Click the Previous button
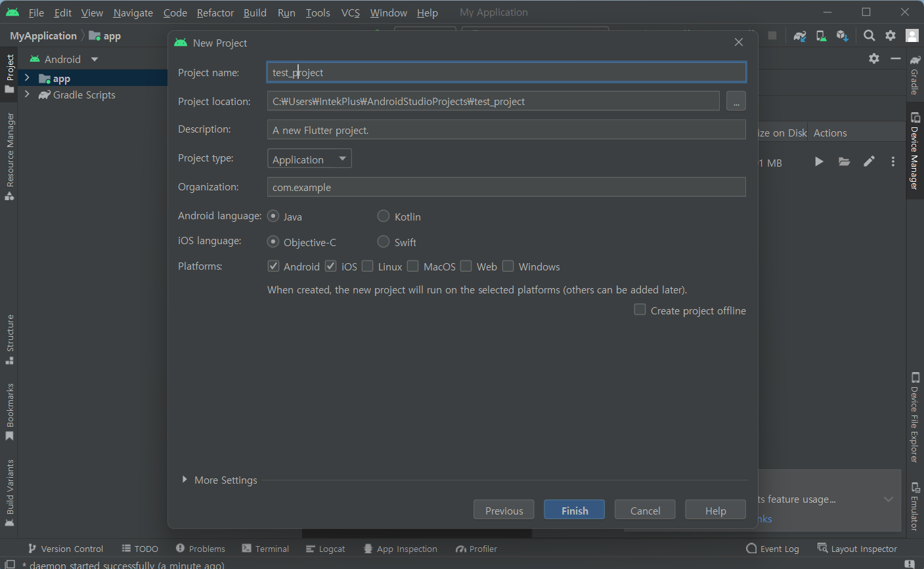Viewport: 924px width, 569px height. pos(504,510)
